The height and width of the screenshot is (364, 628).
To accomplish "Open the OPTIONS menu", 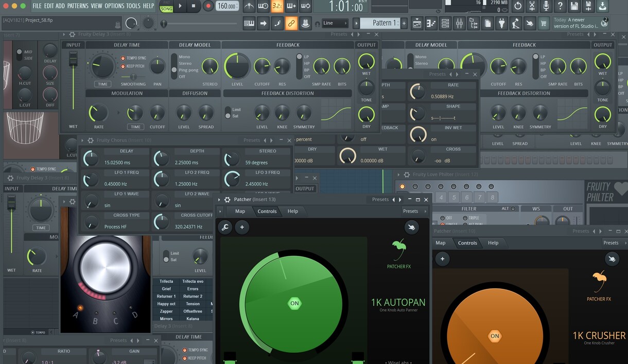I will 114,6.
